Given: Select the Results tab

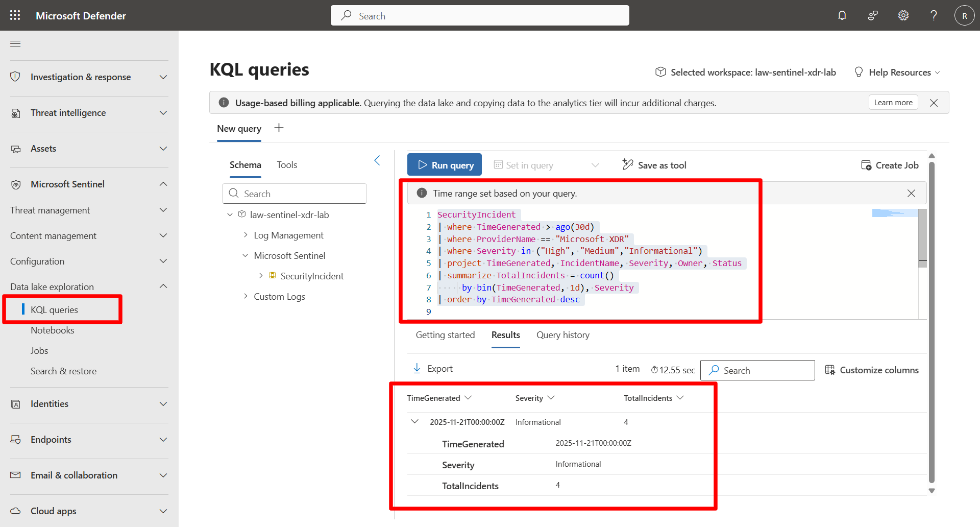Looking at the screenshot, I should [x=506, y=335].
